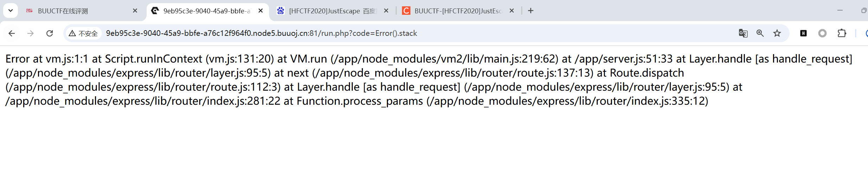
Task: Reload the current page
Action: pyautogui.click(x=50, y=33)
